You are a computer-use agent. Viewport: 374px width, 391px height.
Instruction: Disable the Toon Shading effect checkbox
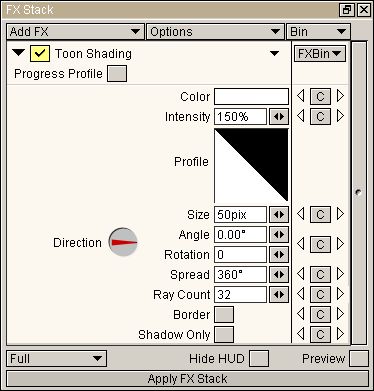pyautogui.click(x=40, y=53)
